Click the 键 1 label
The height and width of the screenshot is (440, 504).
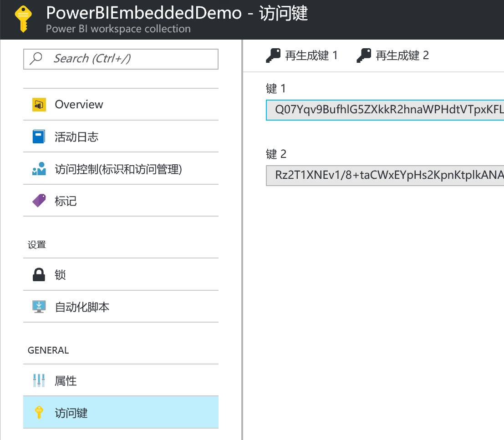coord(276,88)
